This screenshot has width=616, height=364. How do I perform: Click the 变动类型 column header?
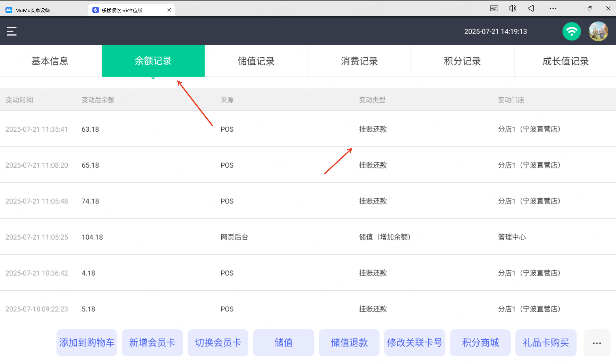coord(372,100)
